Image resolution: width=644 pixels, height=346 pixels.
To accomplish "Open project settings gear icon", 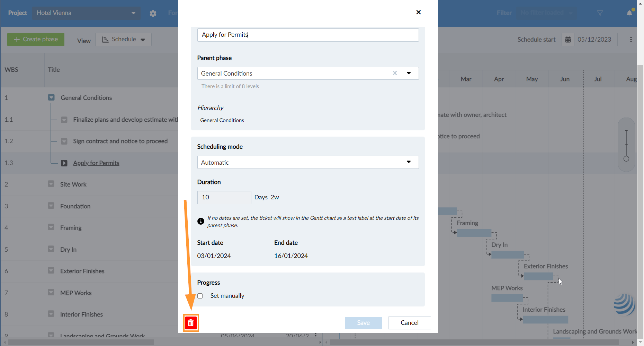I will (x=153, y=14).
